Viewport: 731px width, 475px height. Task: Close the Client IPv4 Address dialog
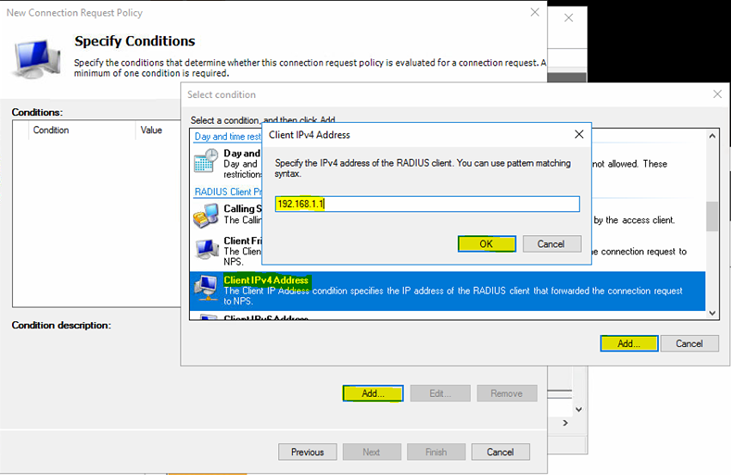[579, 134]
